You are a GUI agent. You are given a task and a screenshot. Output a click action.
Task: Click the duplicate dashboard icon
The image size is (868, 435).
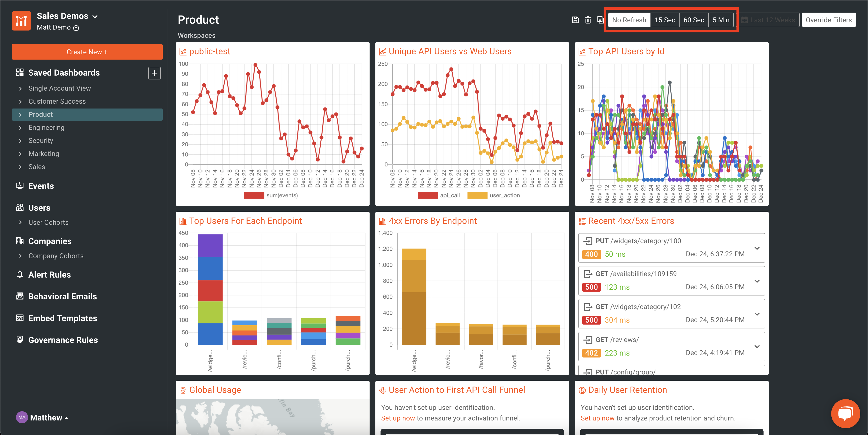(600, 20)
